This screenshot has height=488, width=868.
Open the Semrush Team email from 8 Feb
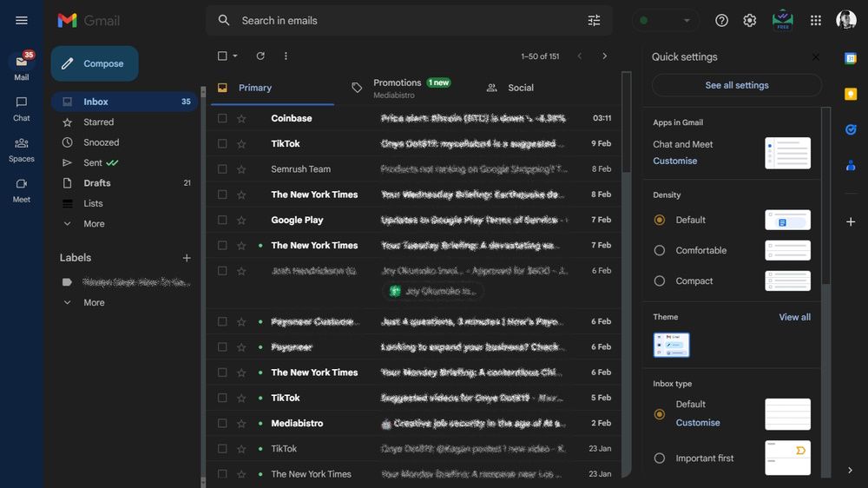click(413, 169)
